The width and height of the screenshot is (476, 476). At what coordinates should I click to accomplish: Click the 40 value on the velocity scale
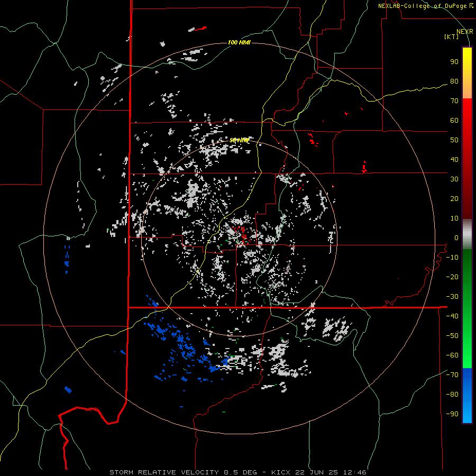(454, 160)
